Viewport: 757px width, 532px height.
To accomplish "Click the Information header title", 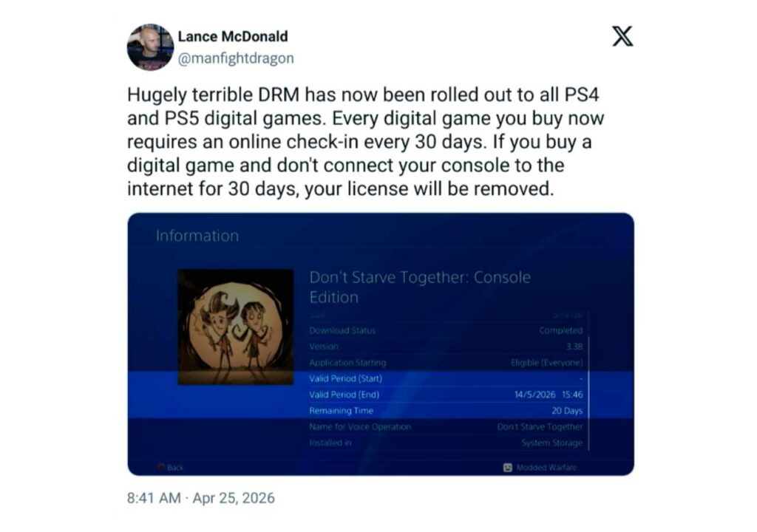I will click(x=197, y=236).
